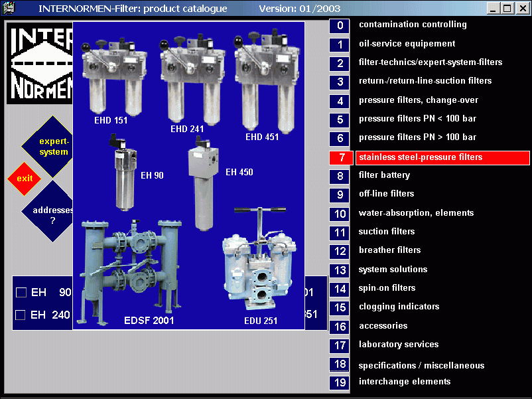Click number button 2 in category list
Screen dimensions: 532x399
click(339, 64)
